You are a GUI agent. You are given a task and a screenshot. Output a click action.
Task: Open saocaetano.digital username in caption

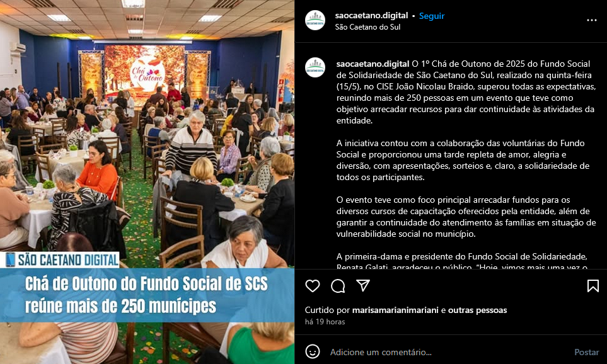click(373, 64)
